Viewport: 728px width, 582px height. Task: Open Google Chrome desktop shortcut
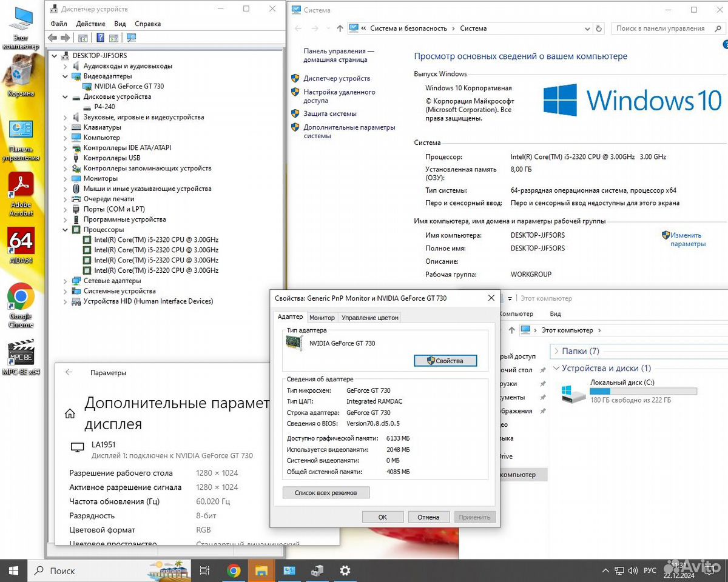[21, 306]
